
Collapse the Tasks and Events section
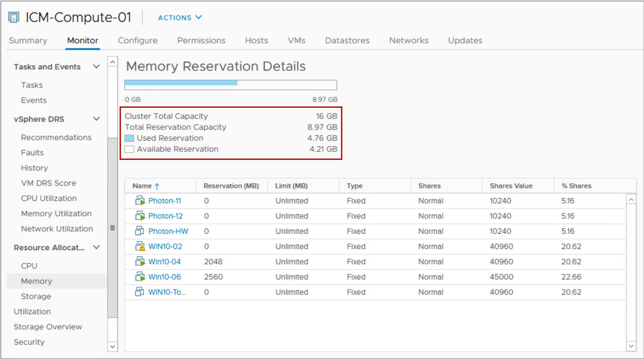click(x=96, y=67)
